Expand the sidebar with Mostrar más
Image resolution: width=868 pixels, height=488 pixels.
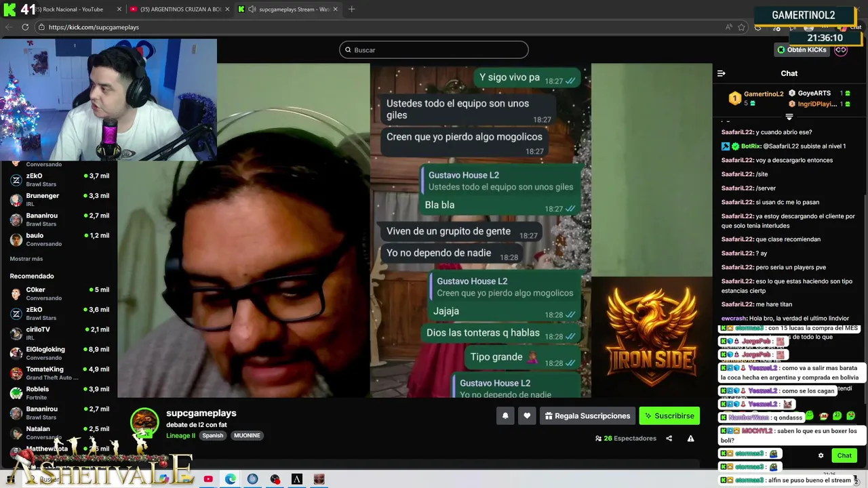click(x=26, y=259)
